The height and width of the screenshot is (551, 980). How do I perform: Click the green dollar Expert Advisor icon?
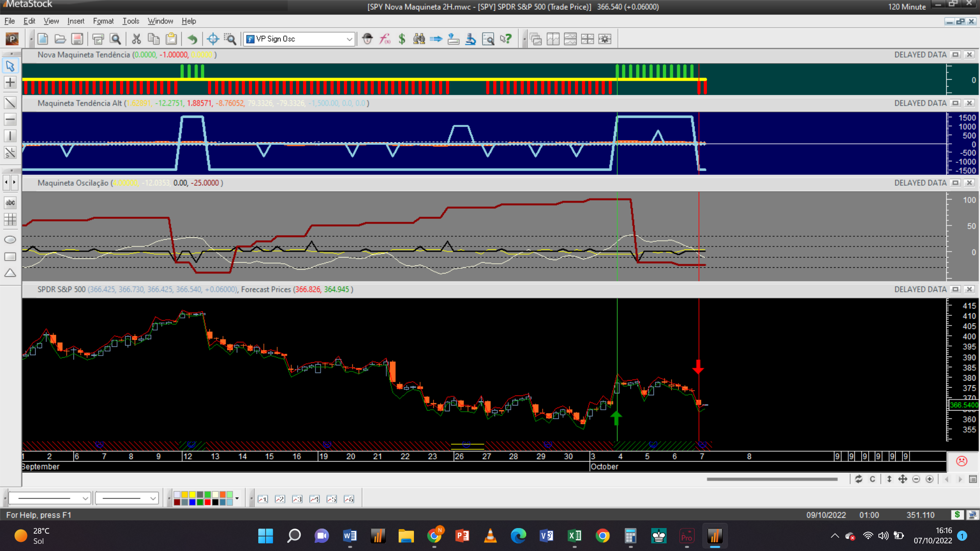(x=402, y=39)
